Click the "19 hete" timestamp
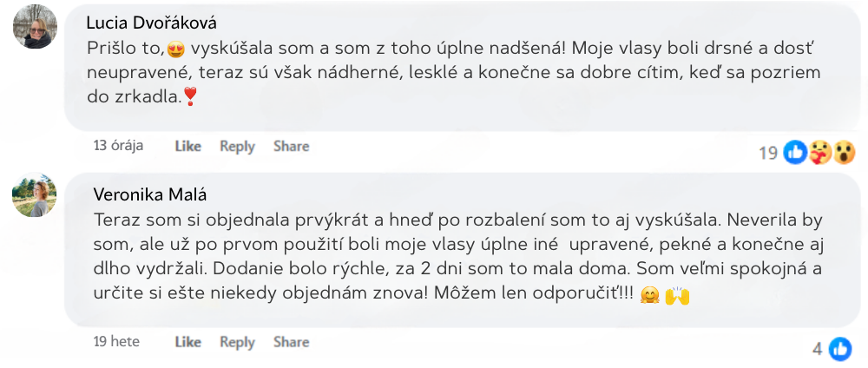This screenshot has height=368, width=868. click(x=116, y=341)
